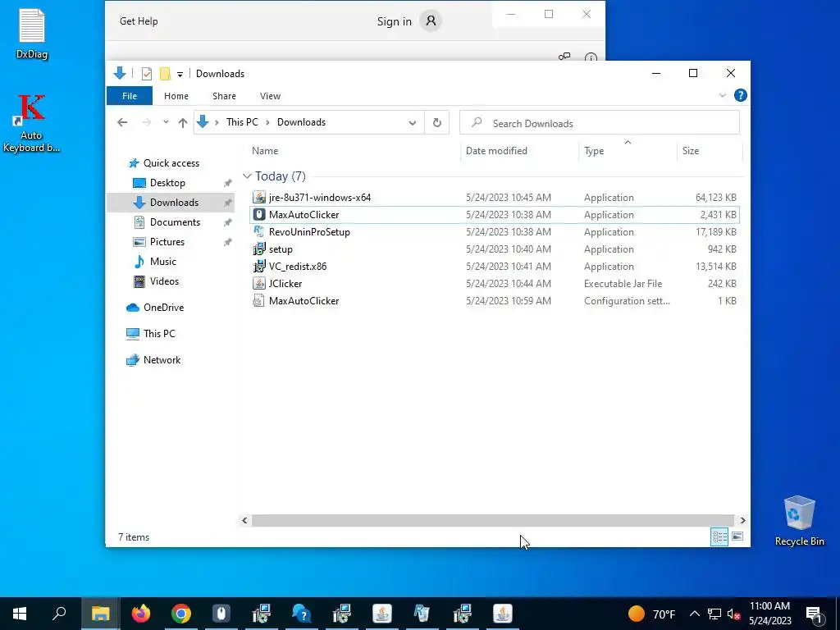This screenshot has height=630, width=840.
Task: Select Quick access in navigation pane
Action: click(x=171, y=163)
